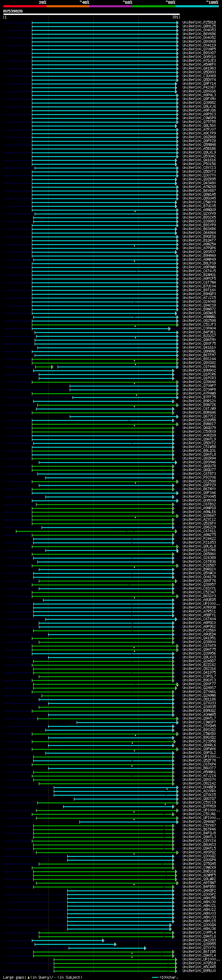This screenshot has height=980, width=222.
Task: Select the UniRef100_Q8L5G0 label
Action: [199, 125]
